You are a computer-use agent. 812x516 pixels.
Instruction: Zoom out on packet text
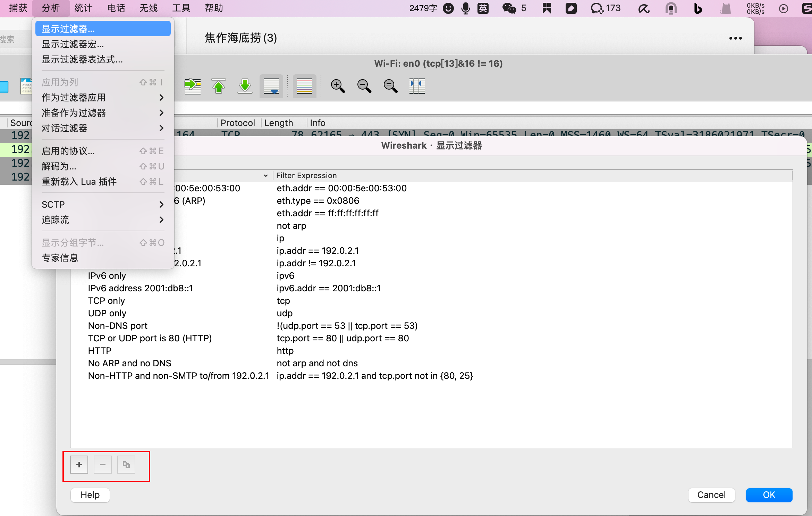tap(364, 86)
